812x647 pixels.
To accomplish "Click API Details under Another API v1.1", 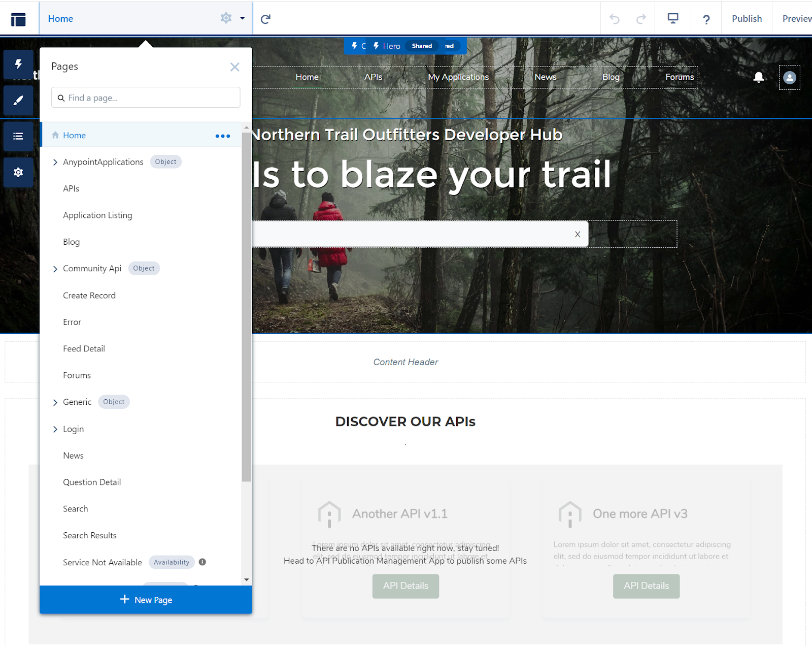I will pyautogui.click(x=405, y=586).
